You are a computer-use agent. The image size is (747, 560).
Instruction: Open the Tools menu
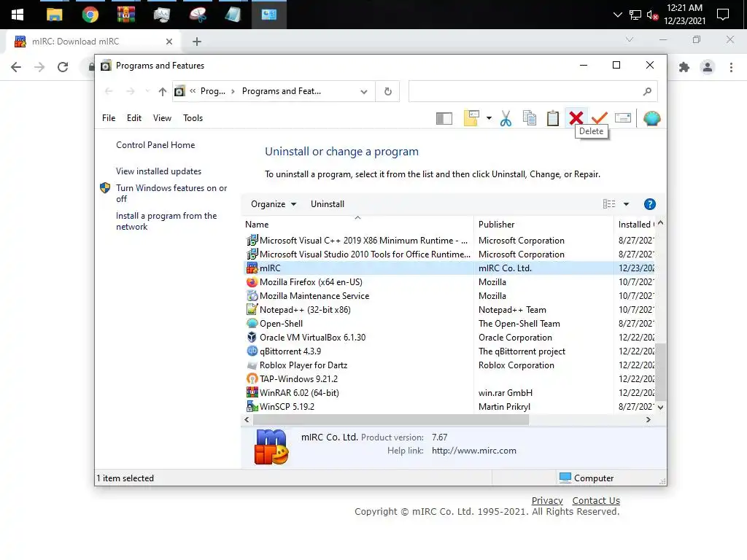point(193,118)
